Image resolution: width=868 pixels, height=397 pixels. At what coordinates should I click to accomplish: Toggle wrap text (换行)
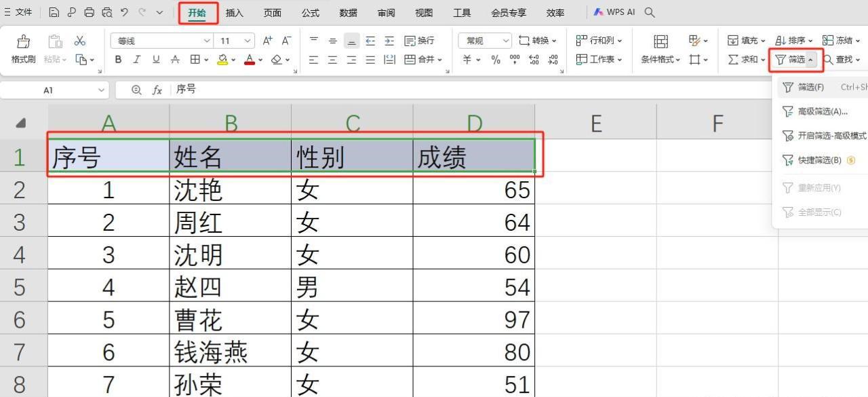click(x=419, y=41)
